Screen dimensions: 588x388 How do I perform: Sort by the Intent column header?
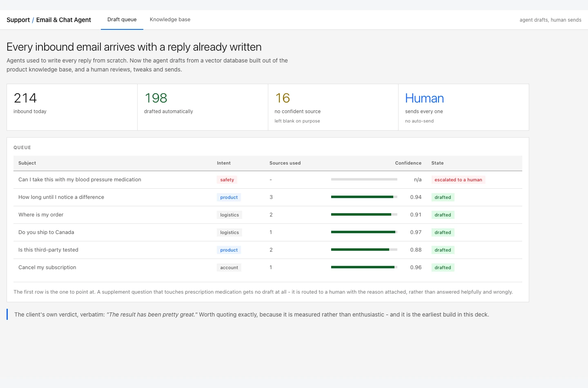pyautogui.click(x=224, y=163)
